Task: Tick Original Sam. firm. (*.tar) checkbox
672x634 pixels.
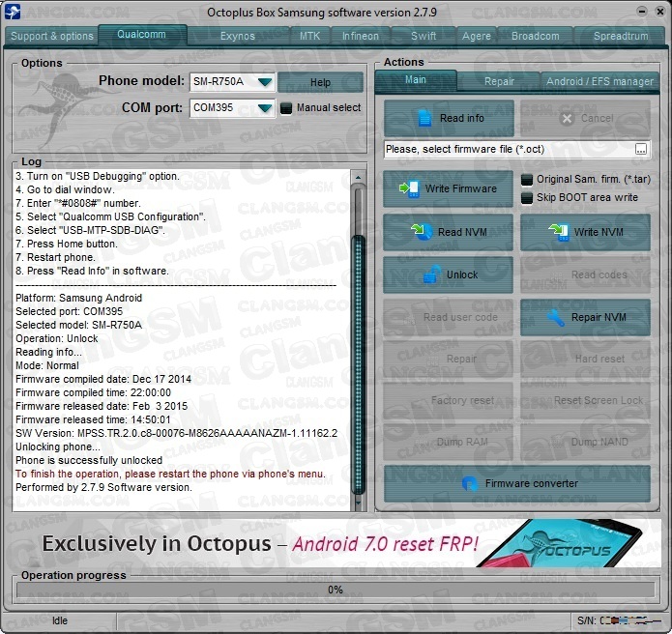Action: 527,180
